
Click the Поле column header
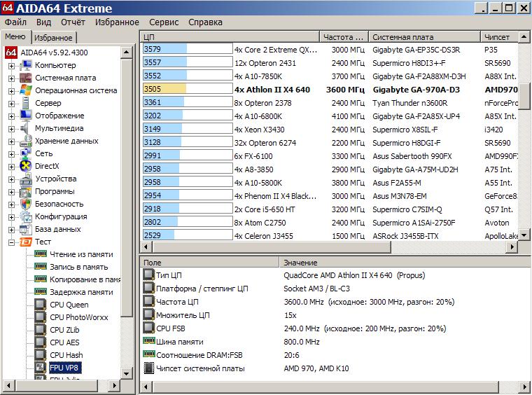click(x=209, y=263)
